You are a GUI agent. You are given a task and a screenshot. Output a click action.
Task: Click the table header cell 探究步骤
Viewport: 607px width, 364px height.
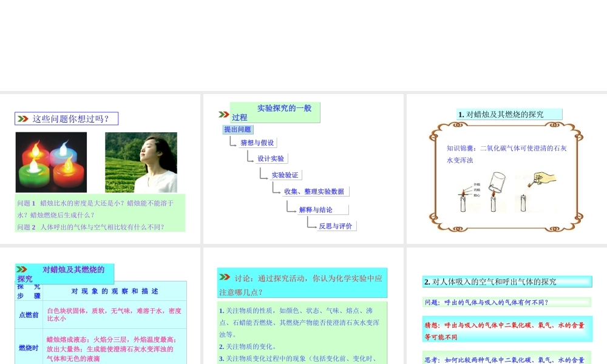point(29,291)
